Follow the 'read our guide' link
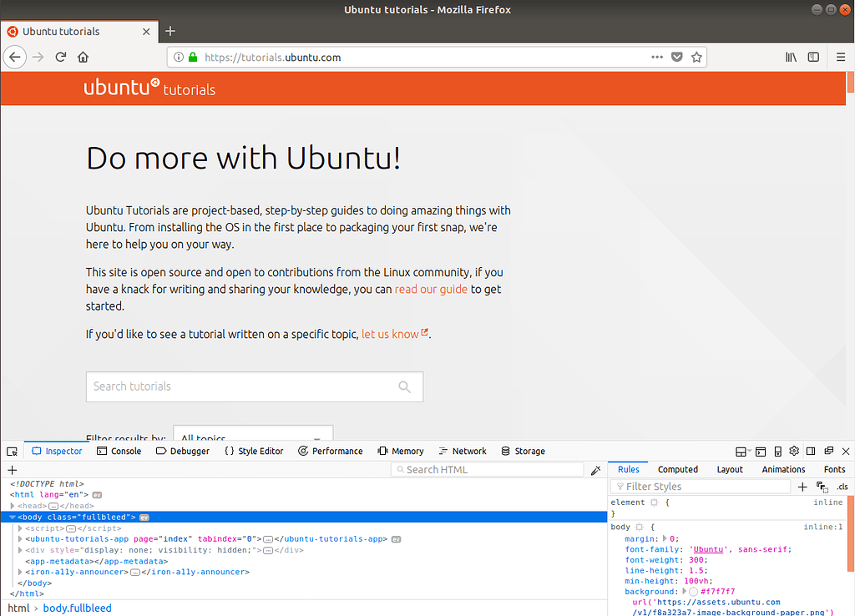Screen dimensions: 855x616 431,290
